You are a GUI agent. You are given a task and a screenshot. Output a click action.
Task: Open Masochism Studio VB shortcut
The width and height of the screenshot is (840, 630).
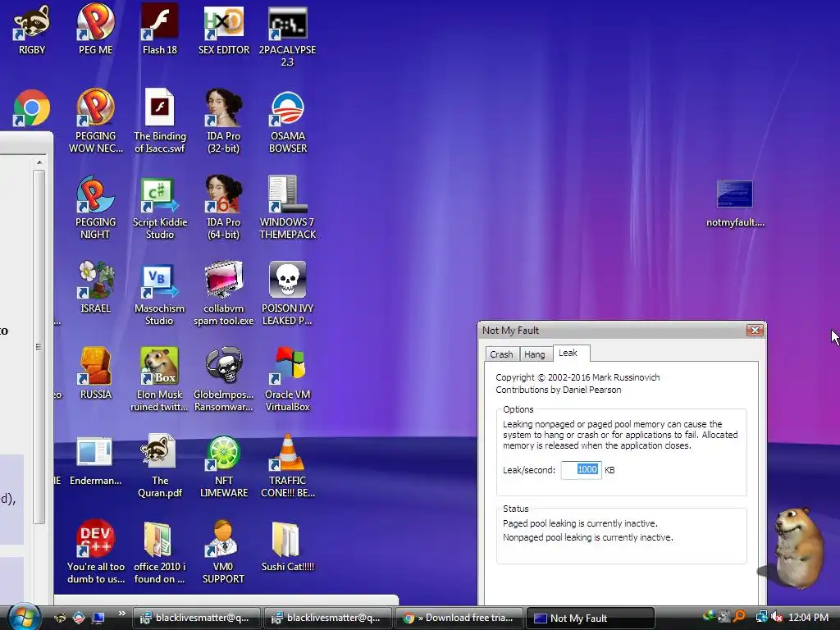(160, 294)
